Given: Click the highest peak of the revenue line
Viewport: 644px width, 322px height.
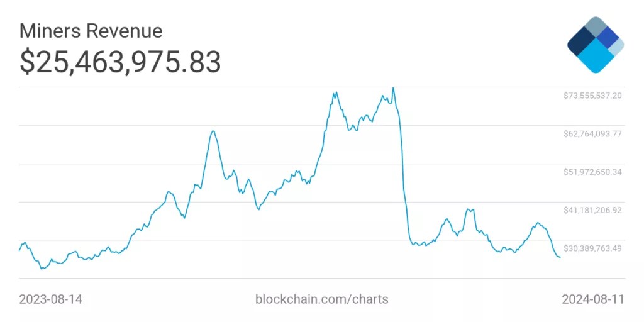Looking at the screenshot, I should point(393,88).
